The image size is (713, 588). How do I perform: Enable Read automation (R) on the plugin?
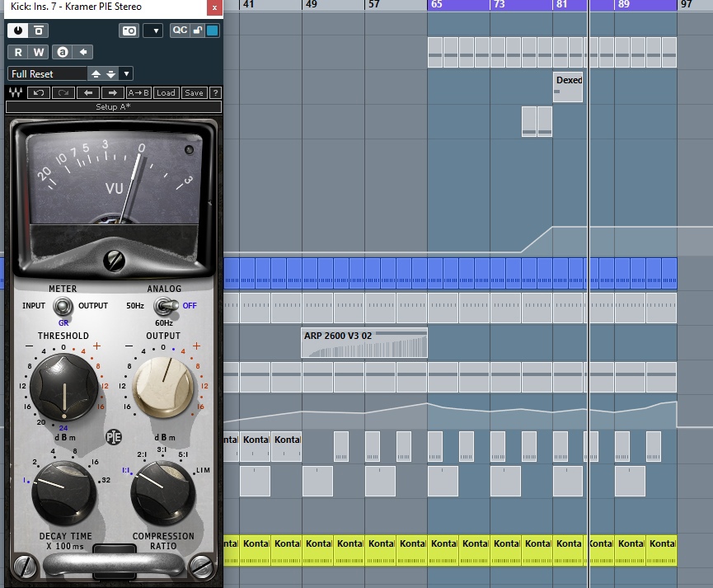pos(18,52)
